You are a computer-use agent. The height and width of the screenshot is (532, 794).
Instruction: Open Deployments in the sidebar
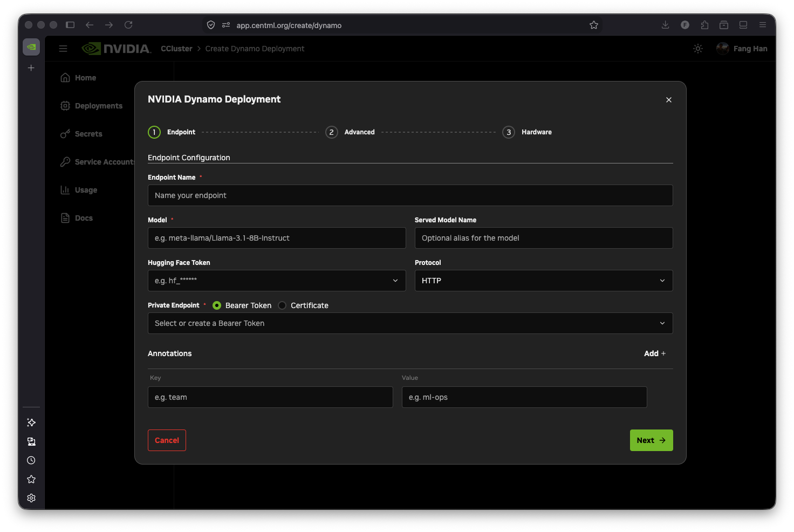[92, 106]
